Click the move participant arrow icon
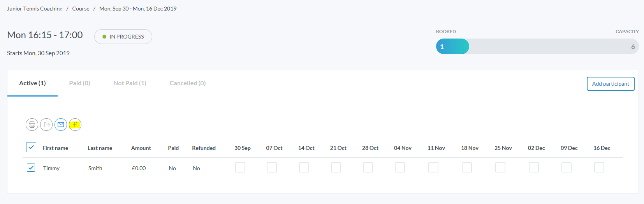This screenshot has width=644, height=204. tap(46, 125)
